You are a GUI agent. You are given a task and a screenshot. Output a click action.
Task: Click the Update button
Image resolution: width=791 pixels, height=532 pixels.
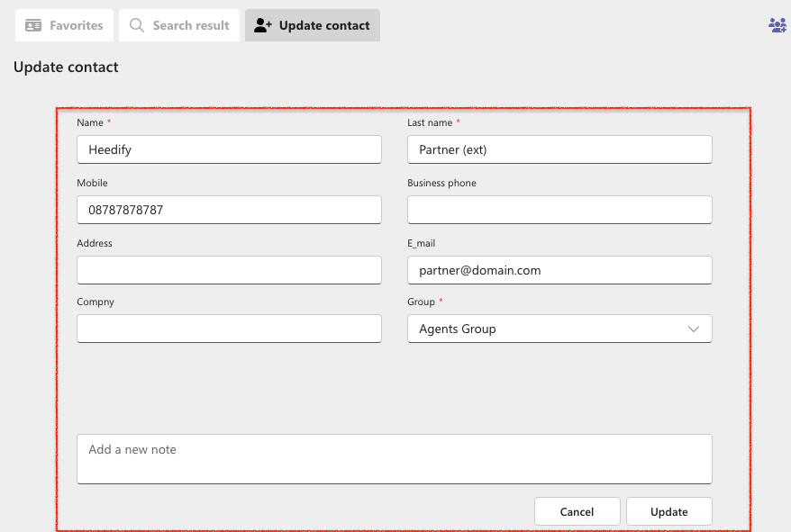[x=668, y=511]
